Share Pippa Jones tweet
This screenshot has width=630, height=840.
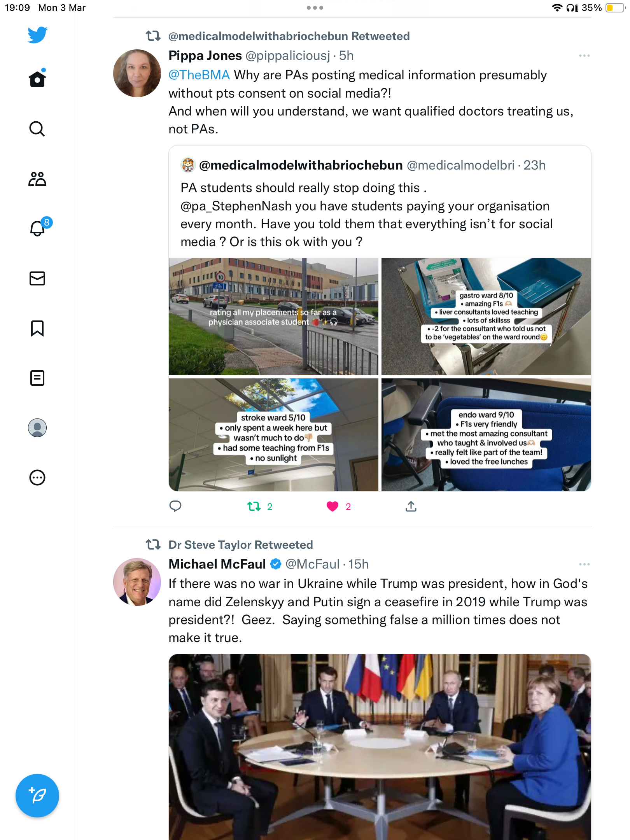[x=411, y=506]
